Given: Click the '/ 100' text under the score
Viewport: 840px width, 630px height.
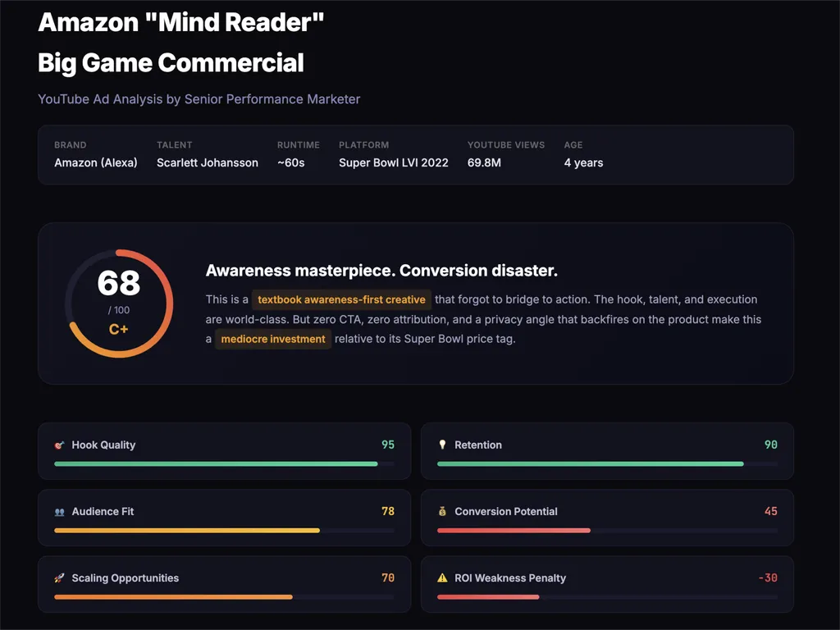Looking at the screenshot, I should [x=119, y=310].
